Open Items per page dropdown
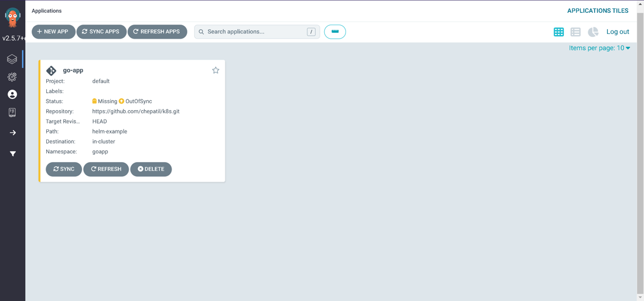644x301 pixels. click(x=600, y=48)
